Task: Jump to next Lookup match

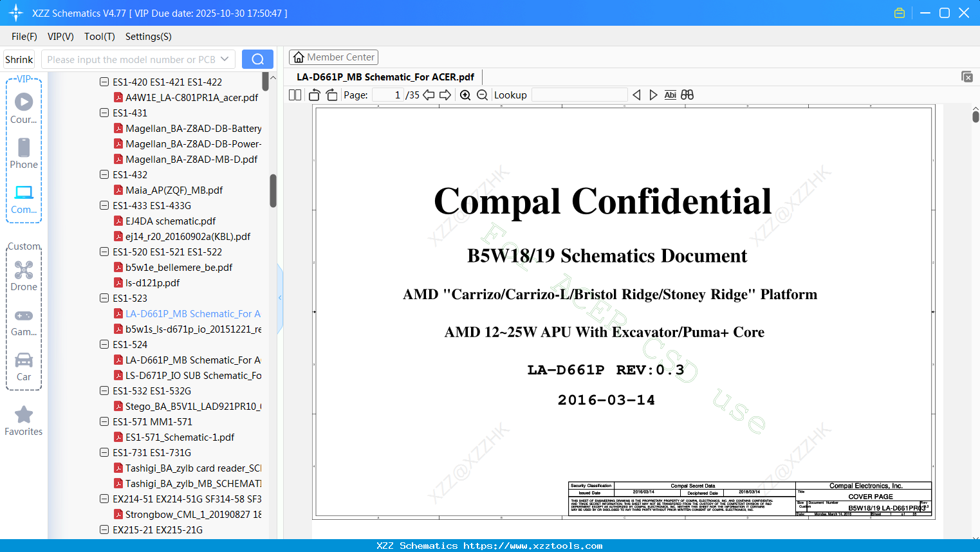Action: click(x=653, y=95)
